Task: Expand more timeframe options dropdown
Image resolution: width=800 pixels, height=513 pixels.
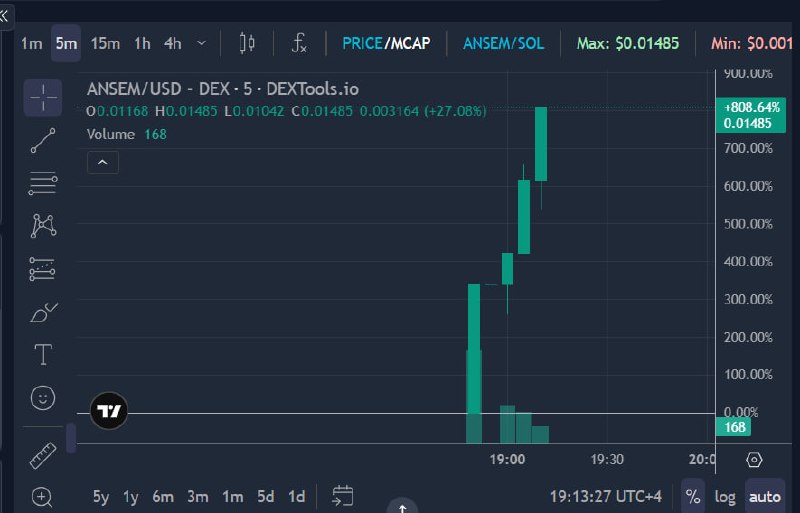Action: [x=202, y=43]
